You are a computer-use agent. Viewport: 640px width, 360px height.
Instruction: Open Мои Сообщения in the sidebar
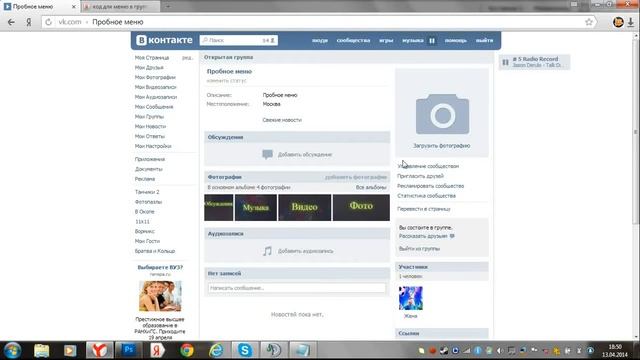coord(154,107)
